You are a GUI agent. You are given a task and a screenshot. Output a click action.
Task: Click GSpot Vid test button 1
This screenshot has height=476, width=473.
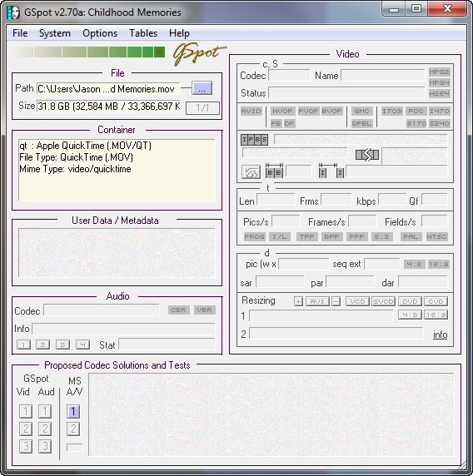click(26, 411)
